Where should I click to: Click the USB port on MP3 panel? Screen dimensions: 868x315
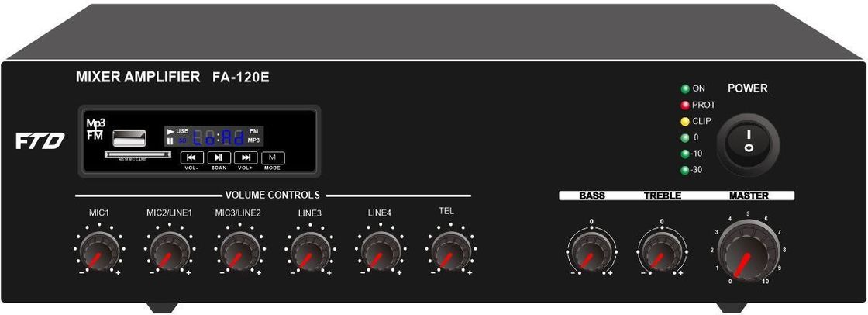(129, 138)
